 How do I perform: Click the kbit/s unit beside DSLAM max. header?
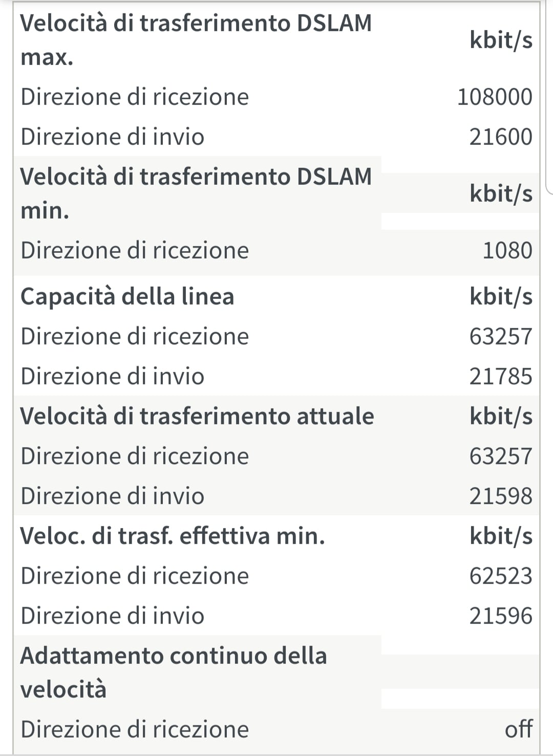pos(501,40)
